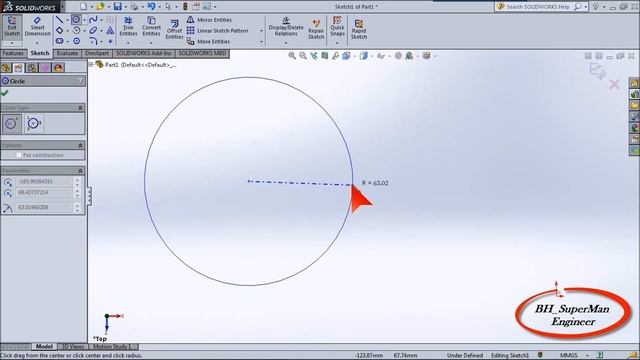
Task: Expand Part1 tree node
Action: point(91,64)
